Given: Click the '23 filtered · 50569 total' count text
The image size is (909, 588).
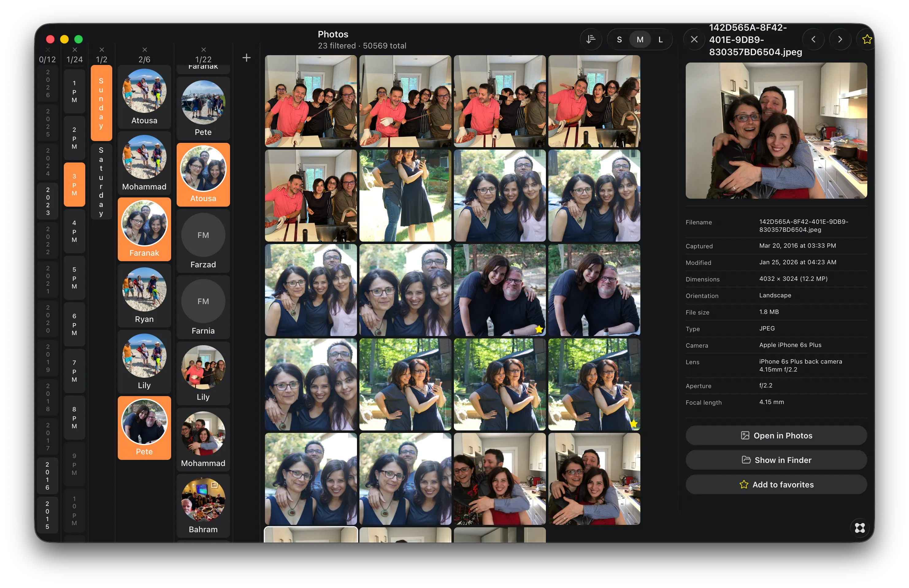Looking at the screenshot, I should point(362,46).
